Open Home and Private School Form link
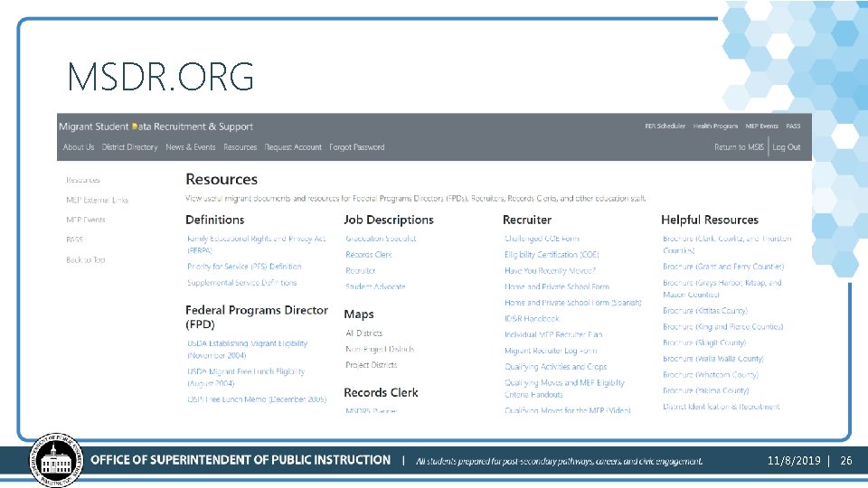Image resolution: width=868 pixels, height=488 pixels. [556, 286]
